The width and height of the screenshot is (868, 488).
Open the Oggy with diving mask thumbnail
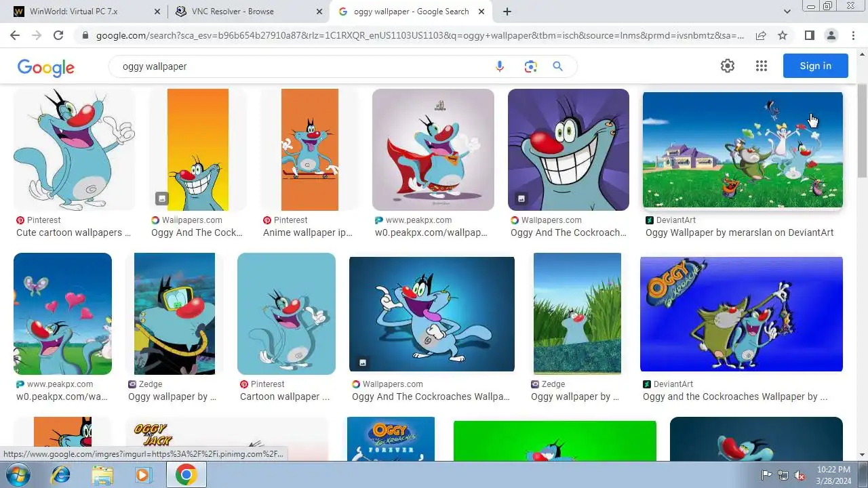[x=174, y=314]
